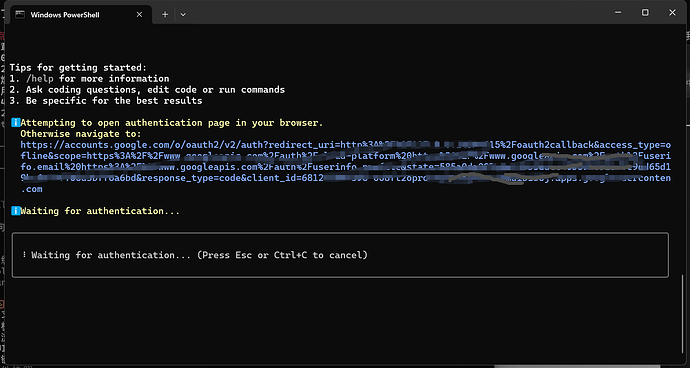
Task: Click URL line starting with fo.email
Action: pos(346,167)
